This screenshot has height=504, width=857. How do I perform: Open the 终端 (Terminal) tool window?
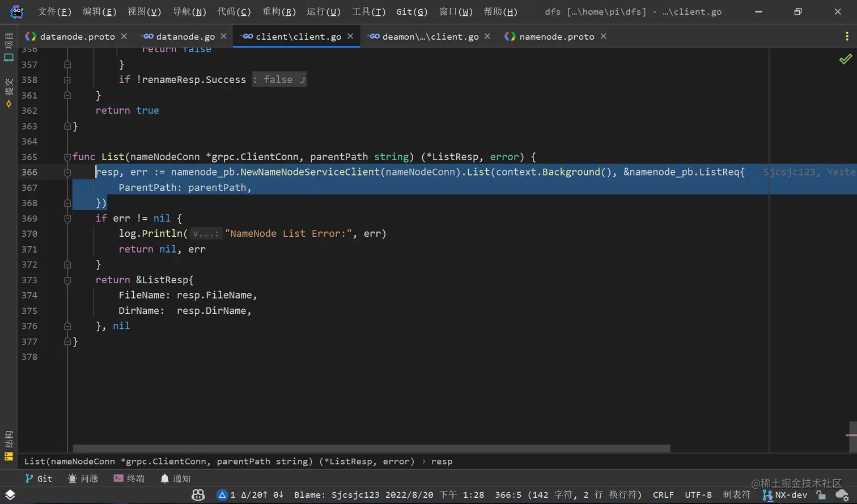coord(129,479)
